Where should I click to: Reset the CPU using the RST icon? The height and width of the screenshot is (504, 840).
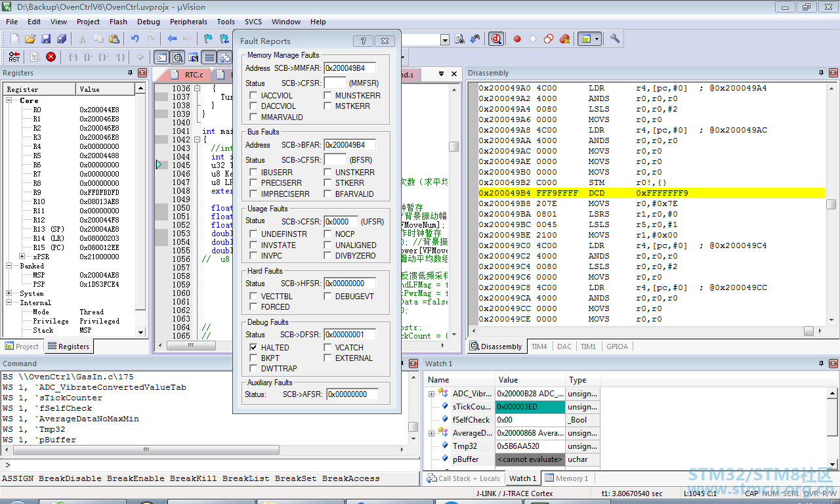(x=14, y=57)
